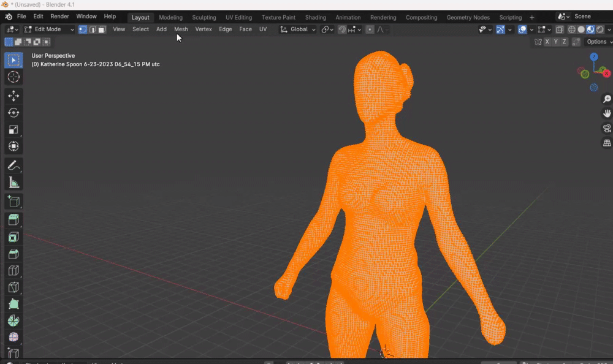Activate the Inset Faces tool
The height and width of the screenshot is (364, 613).
point(13,237)
